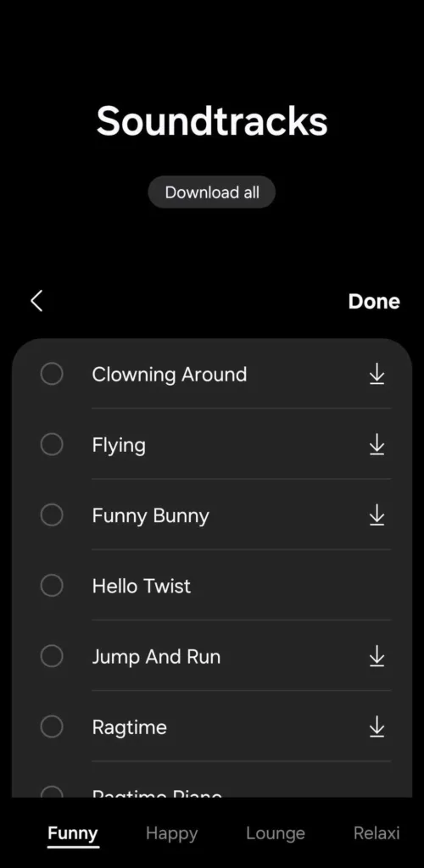The image size is (424, 868).
Task: Open the Lounge category tab
Action: 275,833
